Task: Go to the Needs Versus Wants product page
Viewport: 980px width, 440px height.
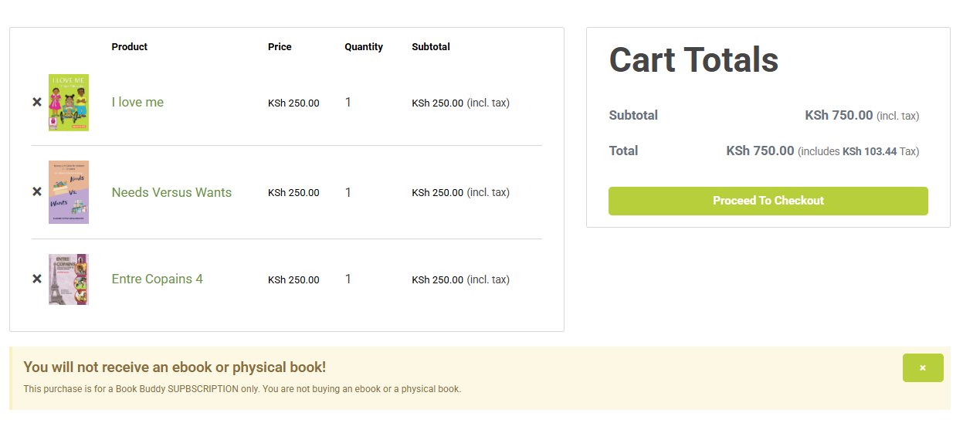Action: click(x=171, y=192)
